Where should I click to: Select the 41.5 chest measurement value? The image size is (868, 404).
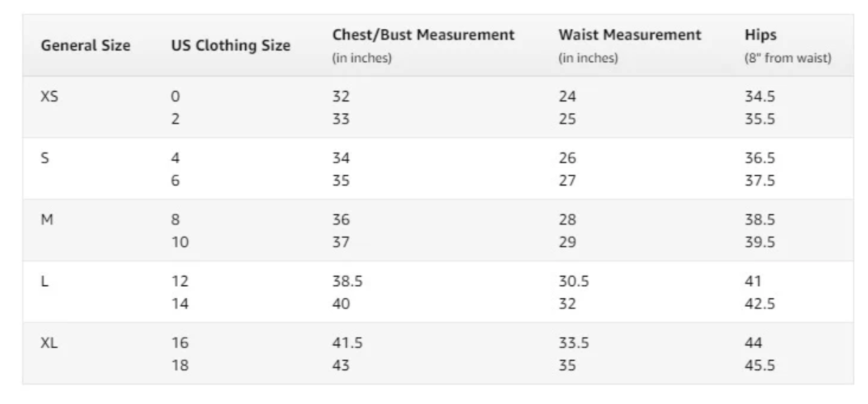[346, 343]
